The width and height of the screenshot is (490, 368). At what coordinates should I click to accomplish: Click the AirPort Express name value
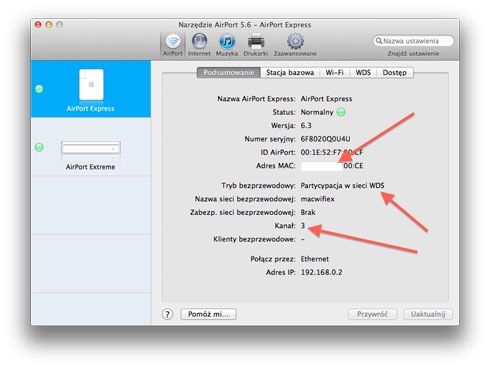[326, 99]
